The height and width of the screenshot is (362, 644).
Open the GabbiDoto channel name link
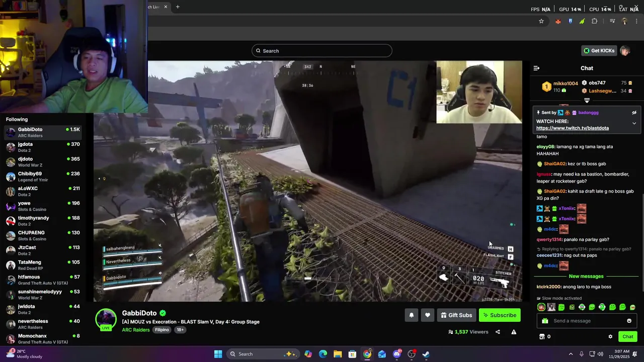pos(139,313)
